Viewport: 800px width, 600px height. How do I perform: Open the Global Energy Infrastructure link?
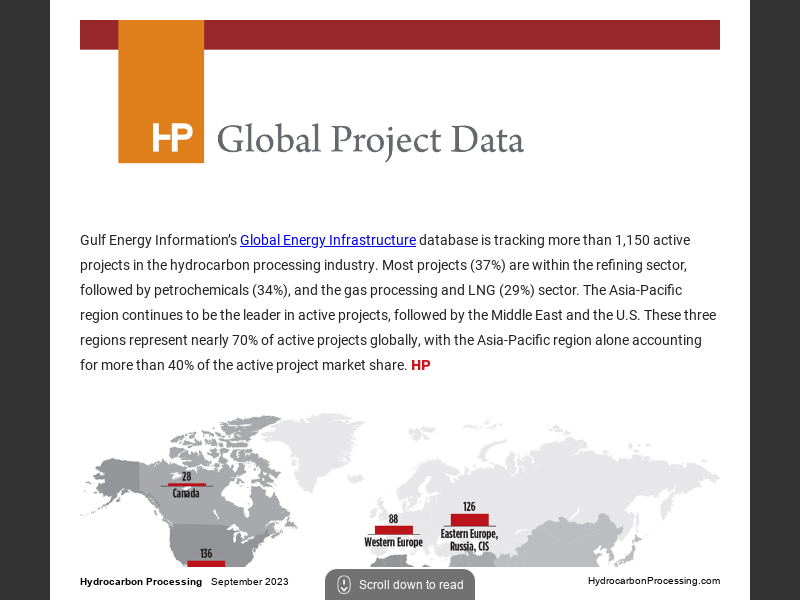[327, 240]
